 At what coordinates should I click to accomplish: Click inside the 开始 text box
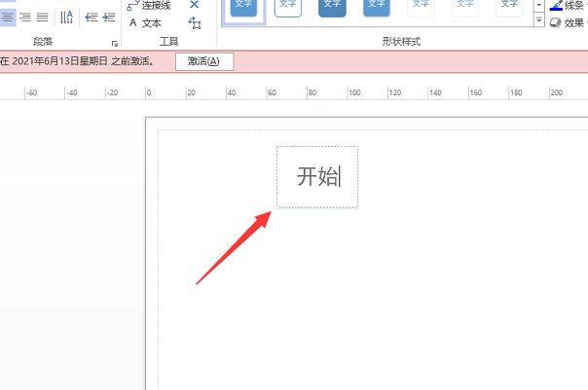(317, 176)
